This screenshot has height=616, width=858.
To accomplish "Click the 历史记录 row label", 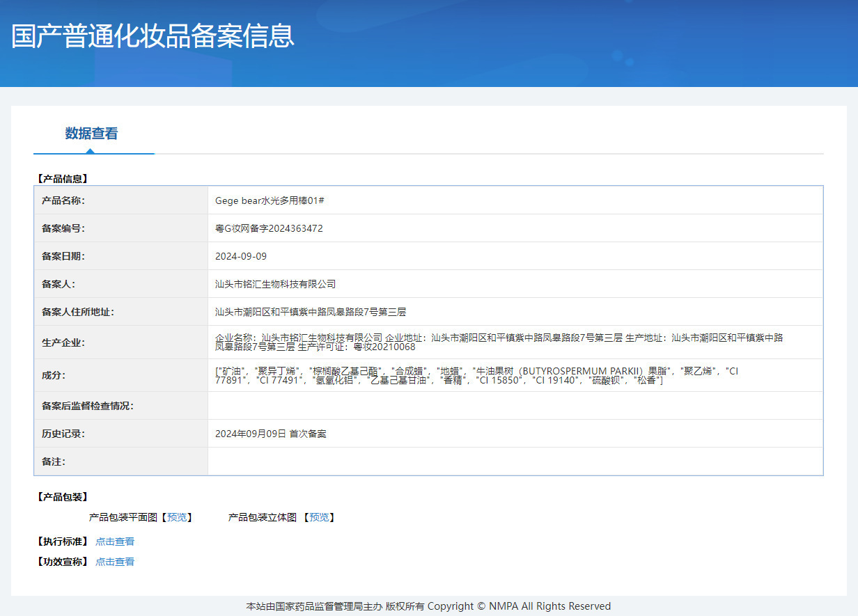I will [63, 434].
